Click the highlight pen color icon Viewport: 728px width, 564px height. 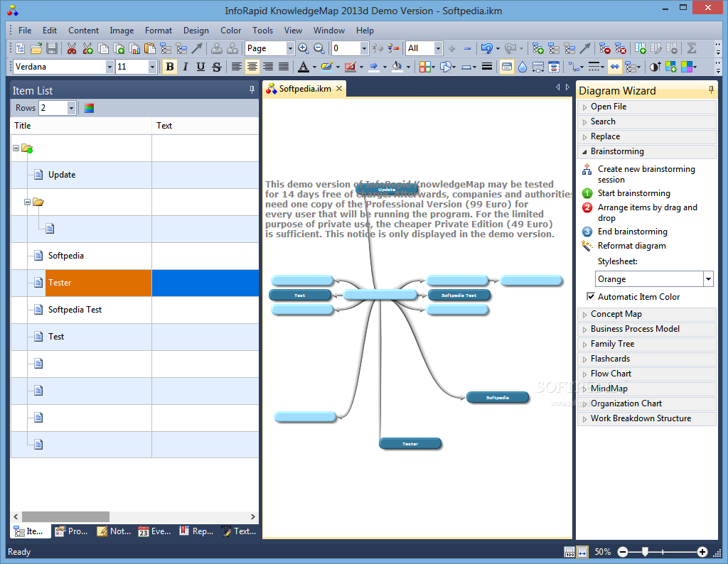pos(327,67)
